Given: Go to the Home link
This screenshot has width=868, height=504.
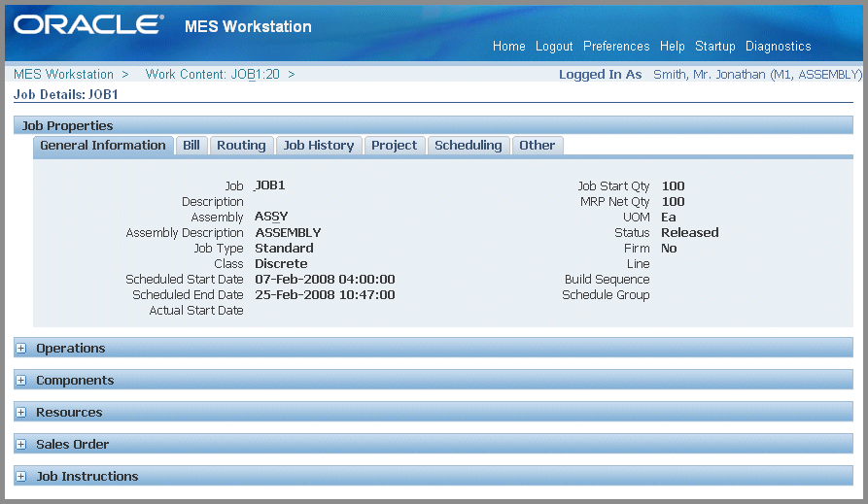Looking at the screenshot, I should tap(508, 47).
